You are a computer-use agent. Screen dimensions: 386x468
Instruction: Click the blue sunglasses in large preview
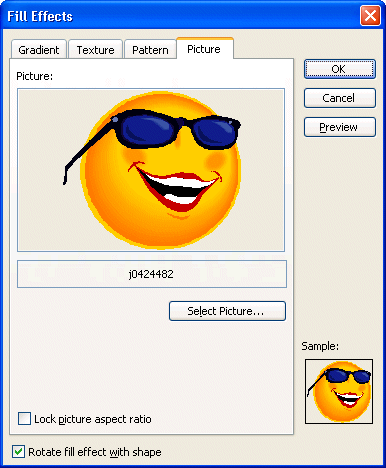coord(180,130)
